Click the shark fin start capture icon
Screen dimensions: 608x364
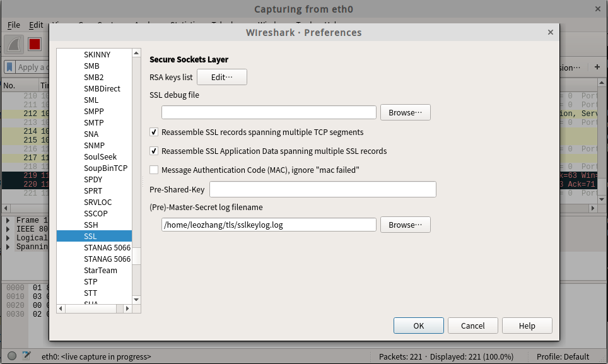point(15,44)
